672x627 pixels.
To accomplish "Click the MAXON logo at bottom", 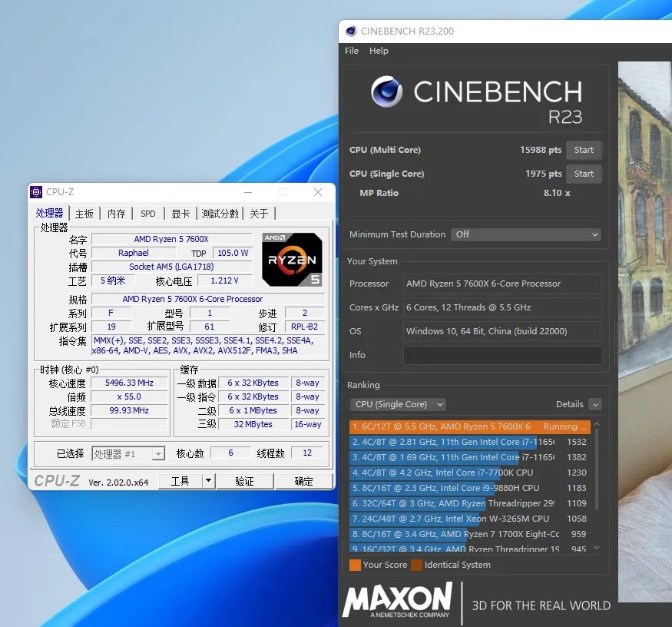I will click(397, 599).
